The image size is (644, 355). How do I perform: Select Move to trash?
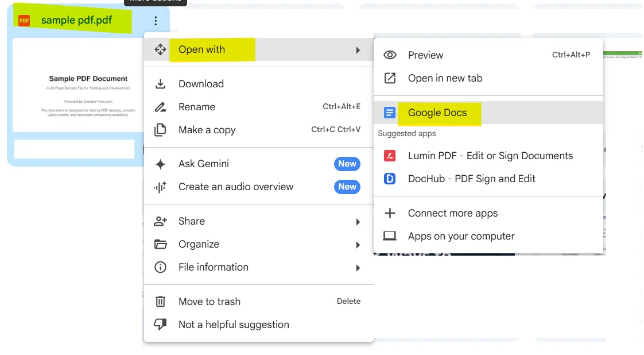coord(259,302)
